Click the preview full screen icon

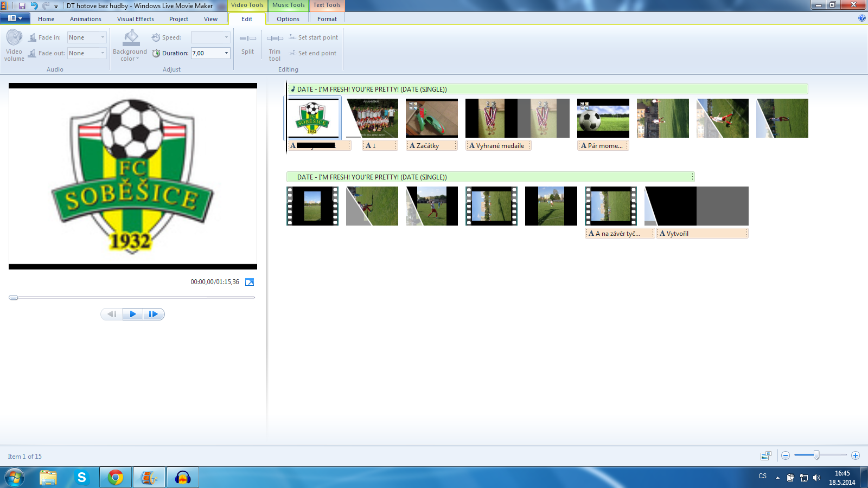point(250,282)
